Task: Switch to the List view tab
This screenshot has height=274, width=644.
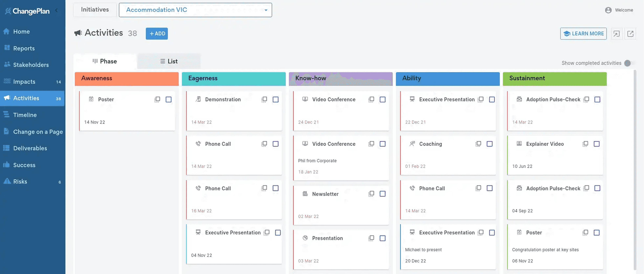Action: pyautogui.click(x=169, y=61)
